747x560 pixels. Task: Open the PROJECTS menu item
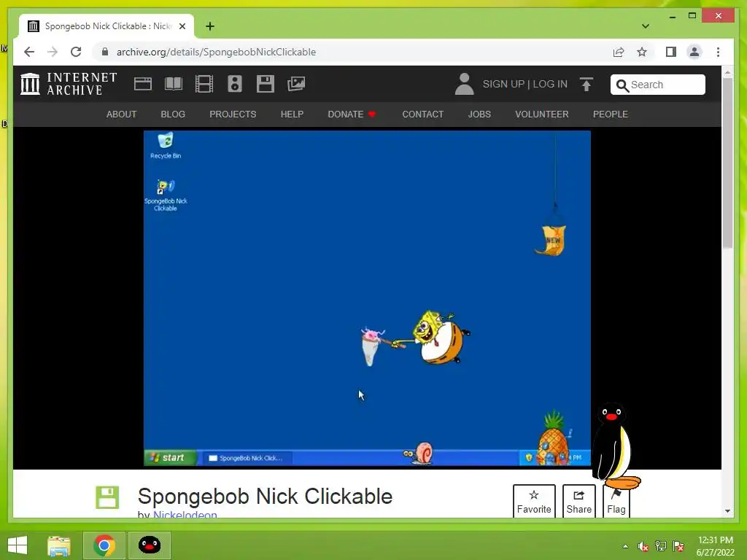point(233,114)
